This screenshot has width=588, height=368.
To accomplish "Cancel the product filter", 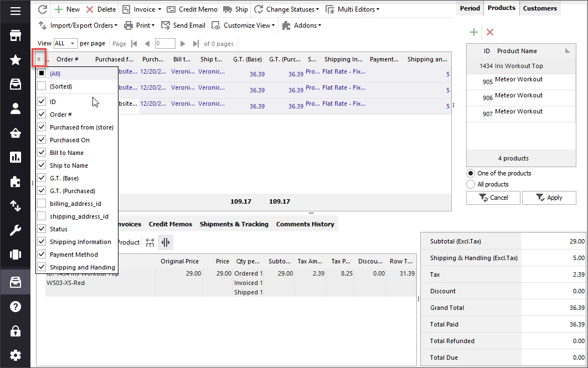I will point(493,198).
